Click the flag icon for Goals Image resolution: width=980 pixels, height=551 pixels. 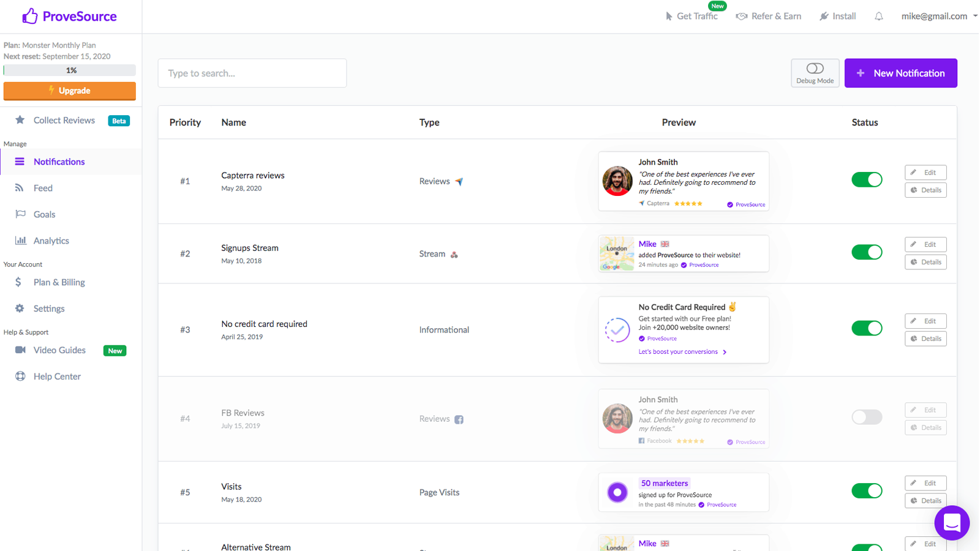20,214
